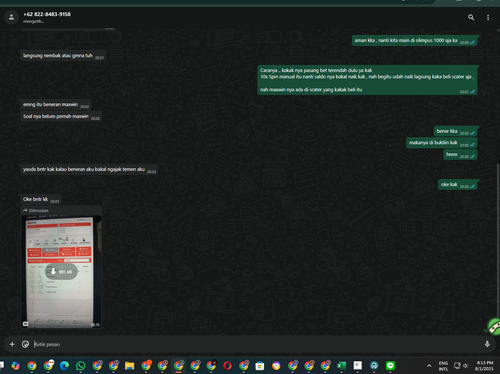Search within this chat

point(471,17)
